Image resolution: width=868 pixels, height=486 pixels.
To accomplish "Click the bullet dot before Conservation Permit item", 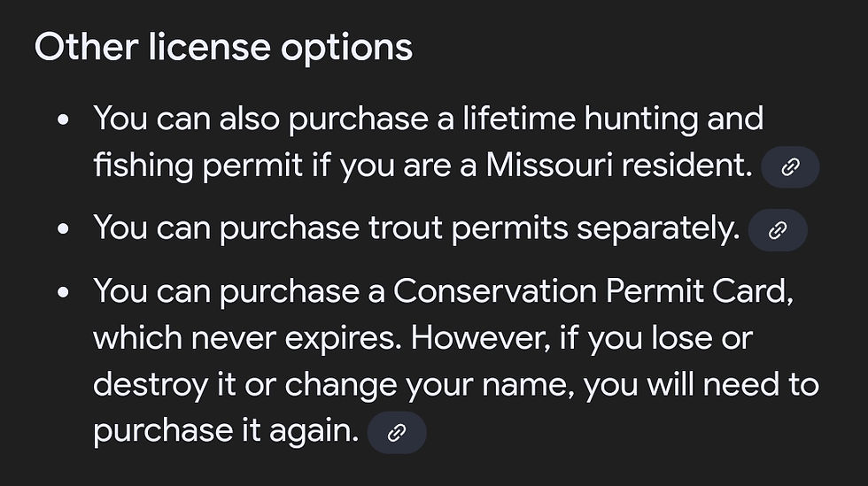I will click(61, 292).
